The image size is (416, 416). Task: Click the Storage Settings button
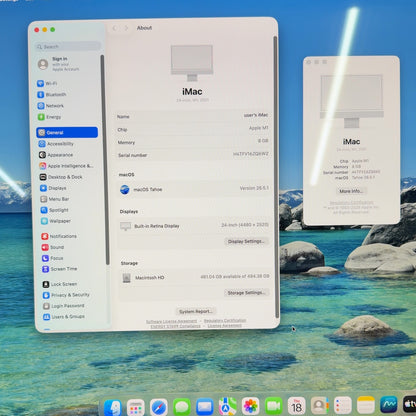pyautogui.click(x=246, y=293)
